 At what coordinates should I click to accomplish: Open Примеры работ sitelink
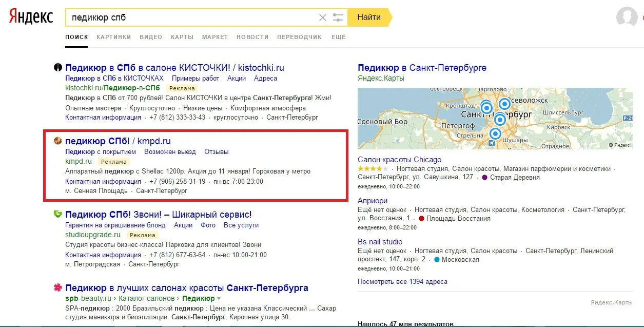coord(196,79)
